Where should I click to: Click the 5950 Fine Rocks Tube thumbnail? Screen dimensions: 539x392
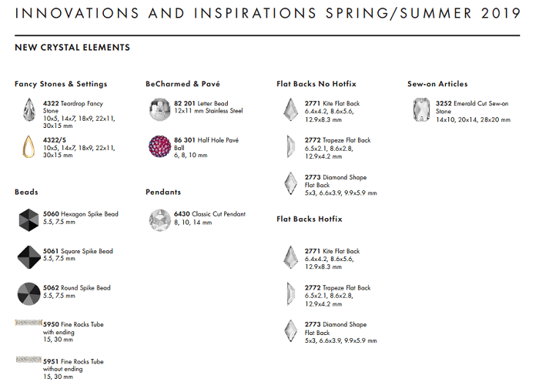point(28,323)
